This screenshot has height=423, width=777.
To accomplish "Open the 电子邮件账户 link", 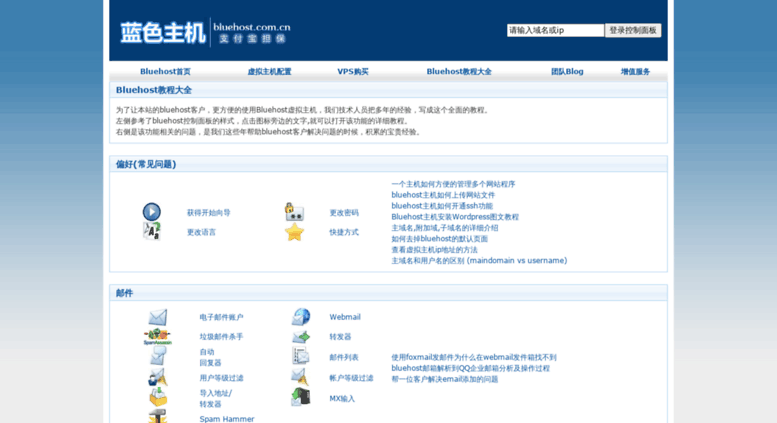I will click(222, 317).
